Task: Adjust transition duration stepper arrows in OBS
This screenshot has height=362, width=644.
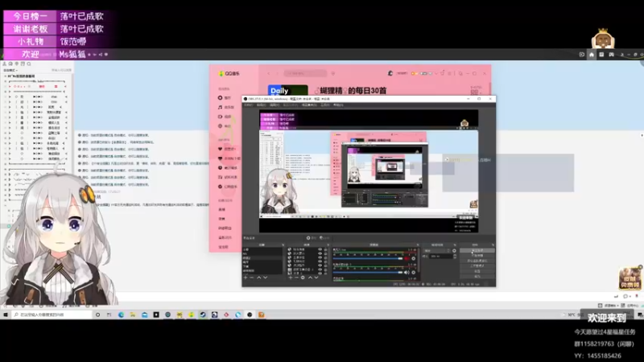Action: [455, 256]
